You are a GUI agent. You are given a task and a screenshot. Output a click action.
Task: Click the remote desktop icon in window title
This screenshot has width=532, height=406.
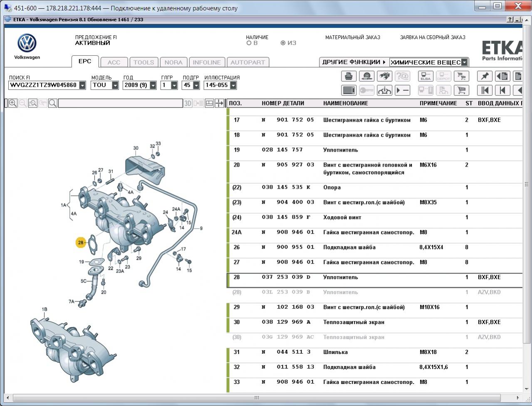(7, 8)
